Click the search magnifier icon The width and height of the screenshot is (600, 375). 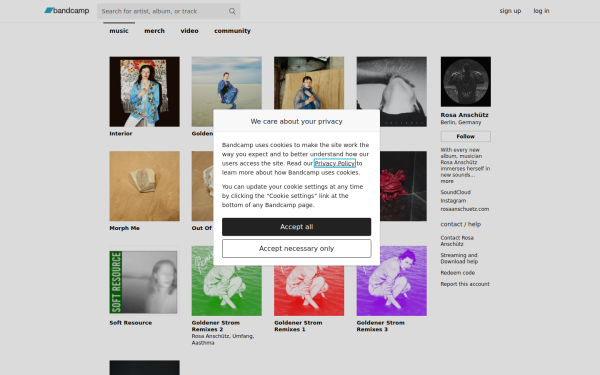[232, 11]
